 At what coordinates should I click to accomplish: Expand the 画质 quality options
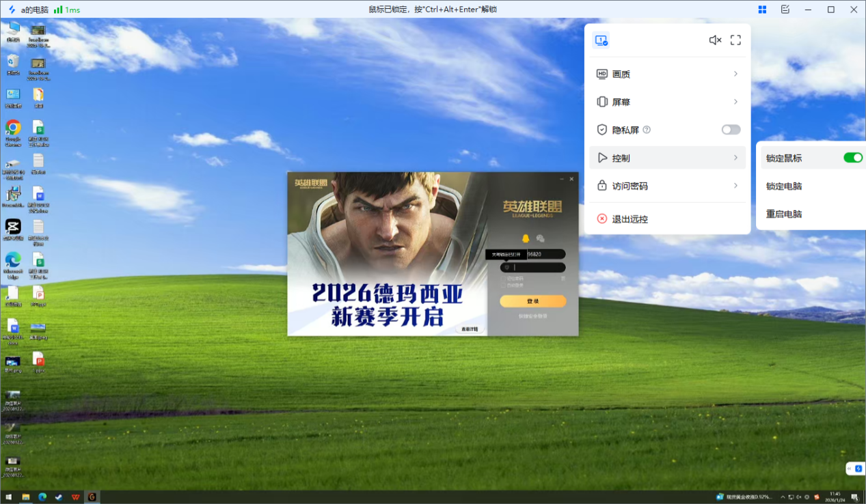(668, 74)
